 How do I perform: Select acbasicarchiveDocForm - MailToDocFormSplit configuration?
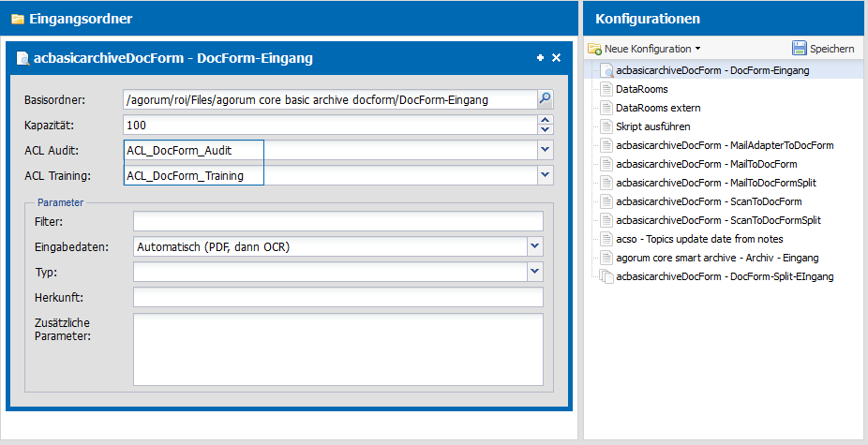[716, 183]
